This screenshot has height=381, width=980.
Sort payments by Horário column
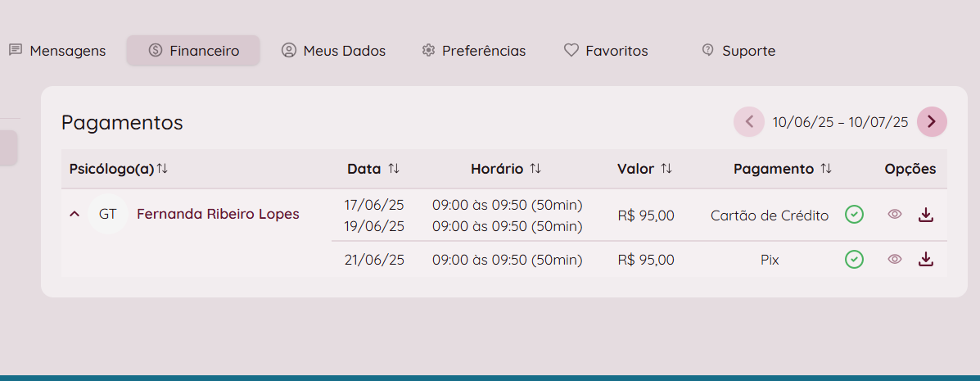535,169
